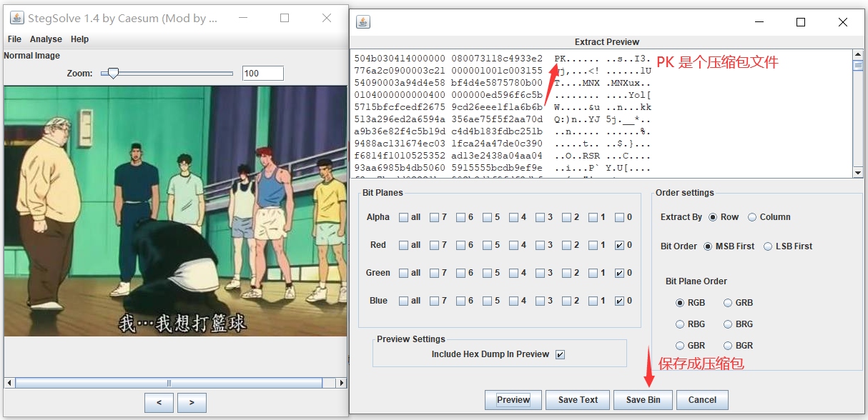The width and height of the screenshot is (868, 420).
Task: Click the right arrow of image scrollbar
Action: coord(342,383)
